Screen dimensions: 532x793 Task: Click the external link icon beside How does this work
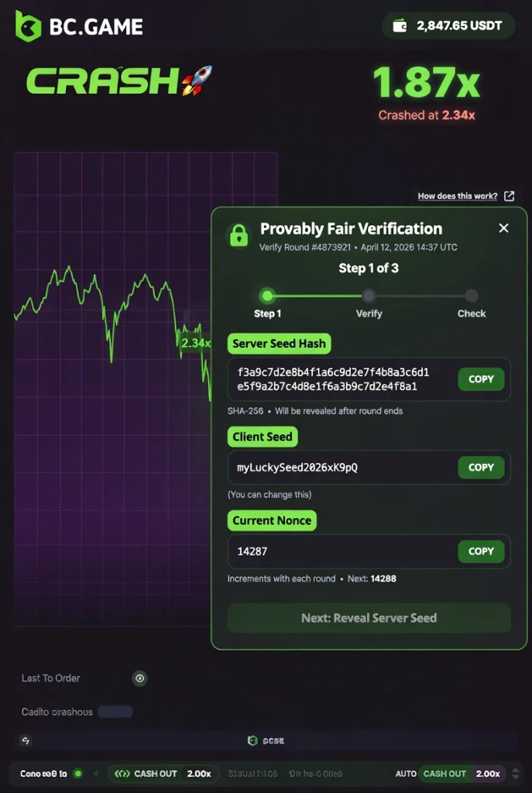pos(510,196)
